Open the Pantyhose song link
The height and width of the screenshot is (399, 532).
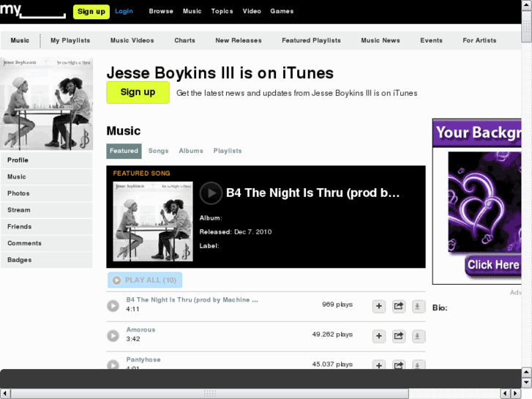(x=143, y=359)
